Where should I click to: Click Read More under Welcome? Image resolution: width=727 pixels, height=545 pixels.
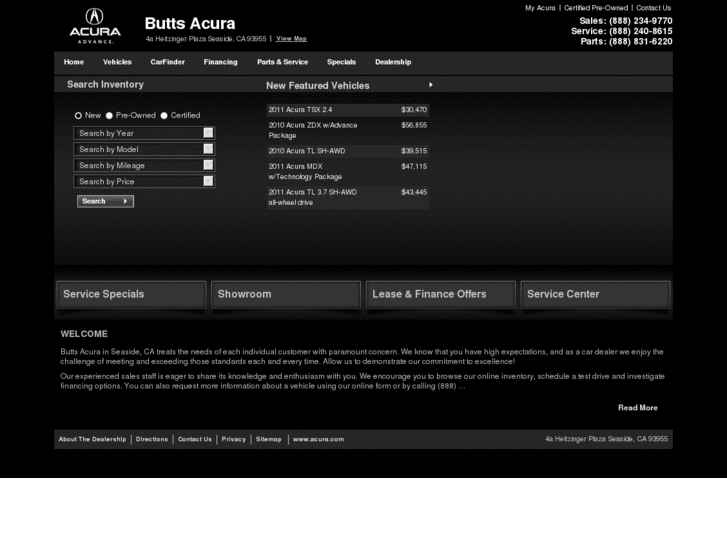638,408
